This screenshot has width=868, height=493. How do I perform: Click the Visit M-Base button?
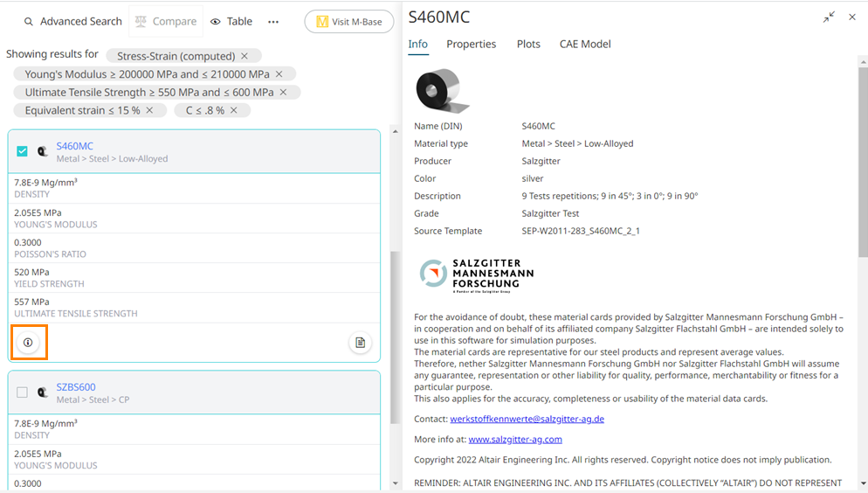tap(348, 22)
